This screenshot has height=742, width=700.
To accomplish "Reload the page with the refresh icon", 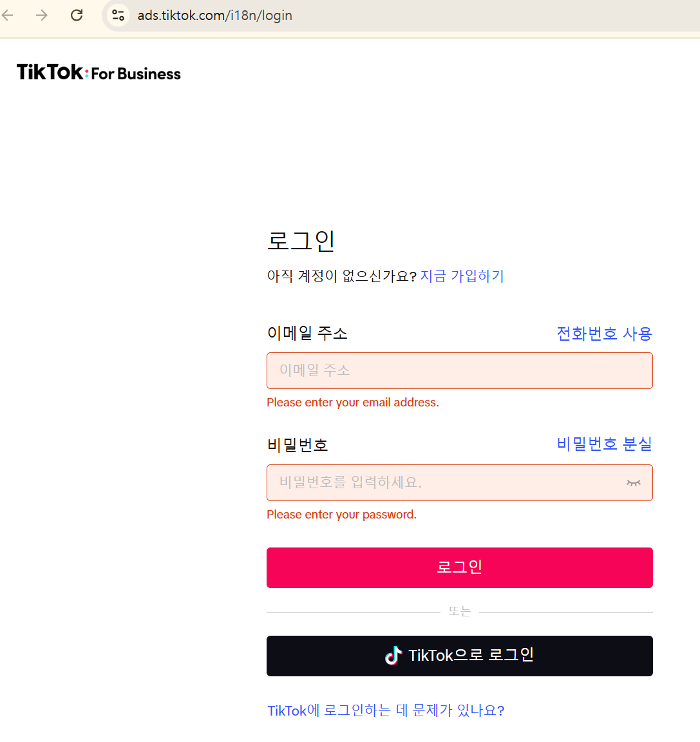I will 77,15.
